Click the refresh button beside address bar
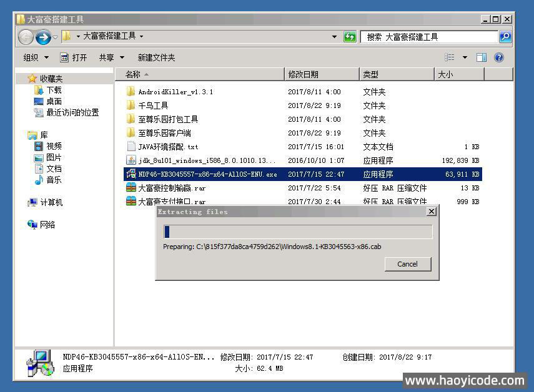Image resolution: width=534 pixels, height=392 pixels. 350,37
